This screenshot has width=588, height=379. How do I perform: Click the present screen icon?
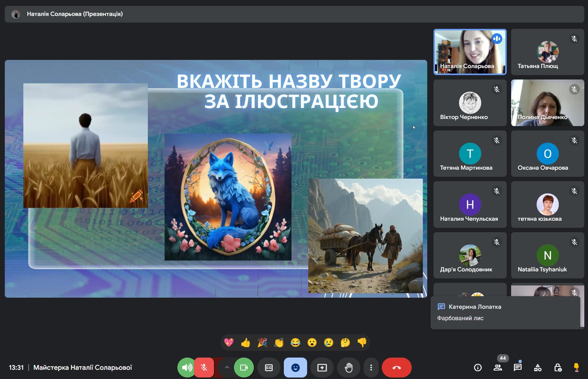tap(322, 368)
